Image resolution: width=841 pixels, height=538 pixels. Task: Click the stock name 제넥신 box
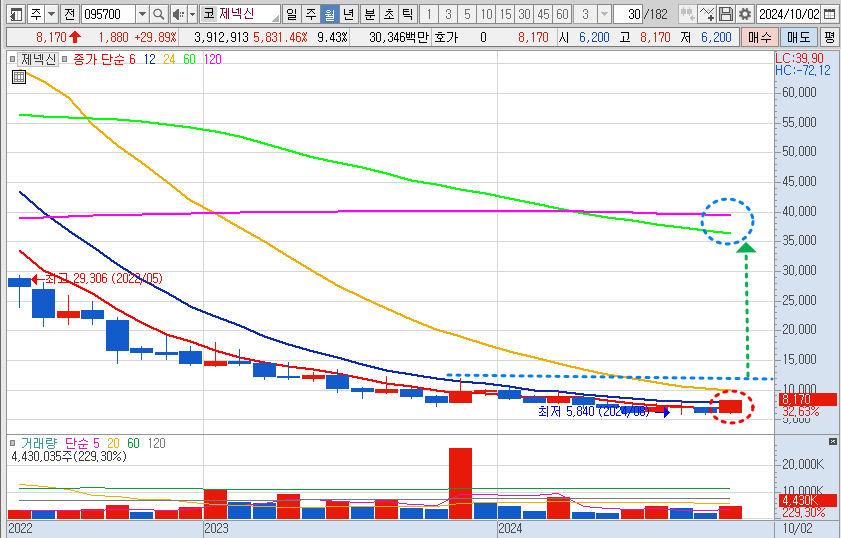coord(248,14)
